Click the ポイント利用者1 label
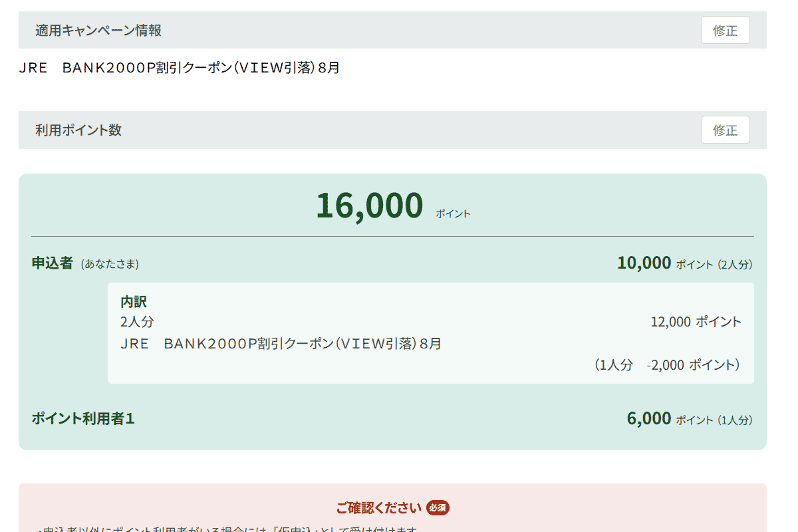Image resolution: width=798 pixels, height=532 pixels. coord(83,418)
